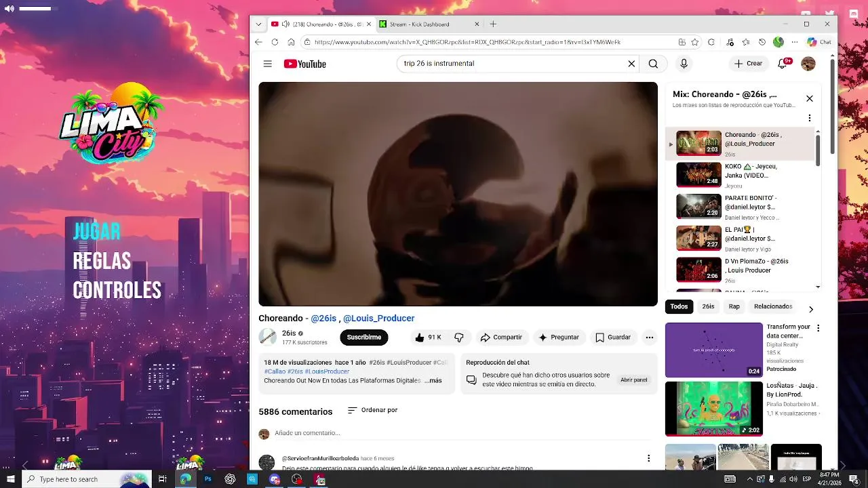
Task: Adjust the volume slider at top left
Action: click(x=35, y=9)
